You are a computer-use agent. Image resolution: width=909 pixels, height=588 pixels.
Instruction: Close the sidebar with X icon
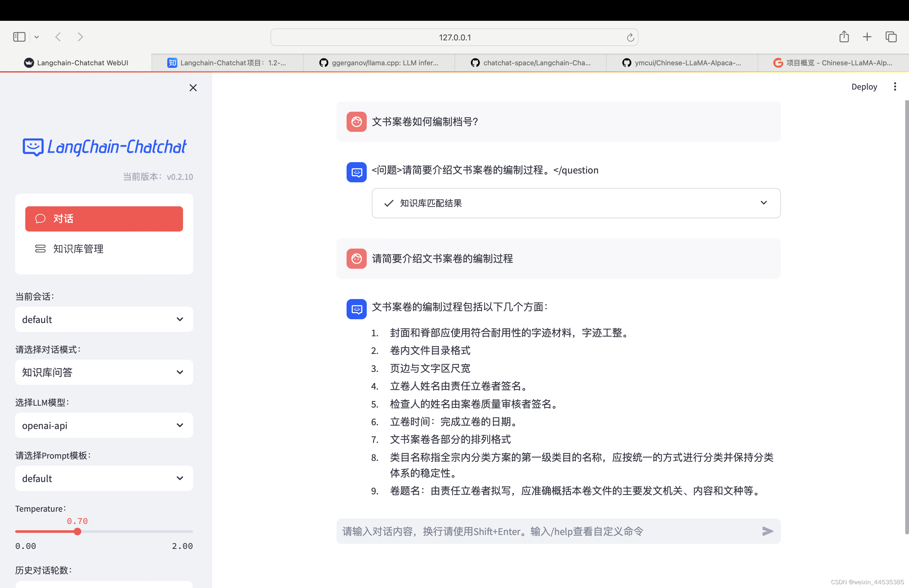coord(193,88)
